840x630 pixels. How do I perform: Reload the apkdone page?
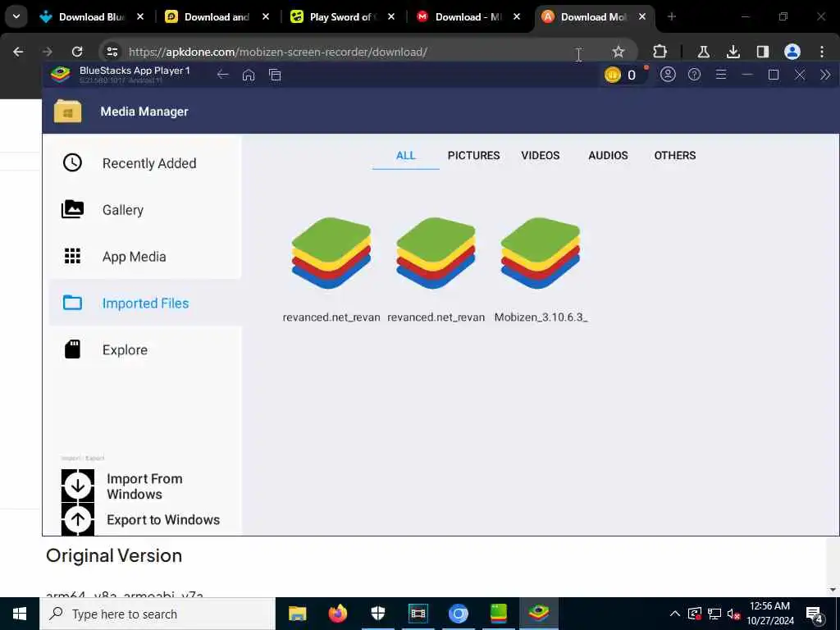77,52
